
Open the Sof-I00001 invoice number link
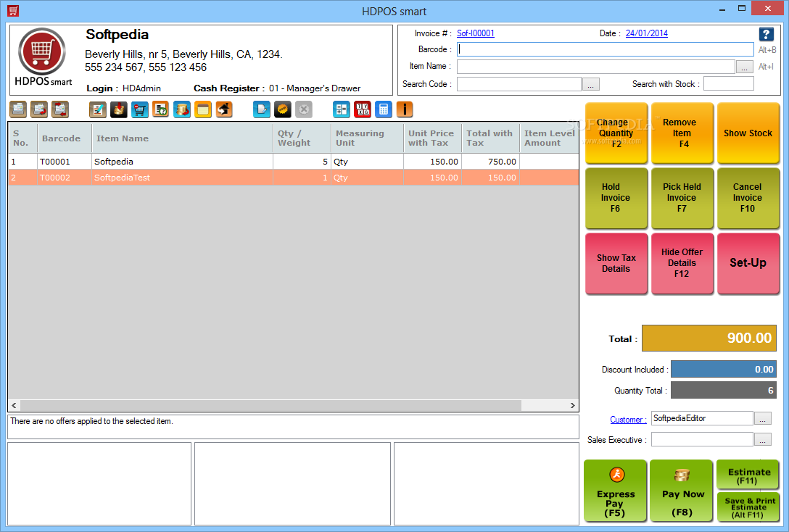pos(476,33)
